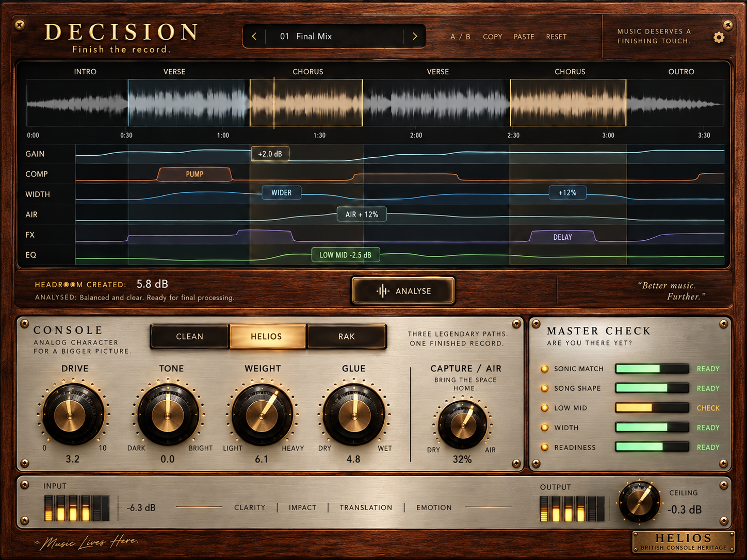Select the RAK console mode

[x=347, y=337]
